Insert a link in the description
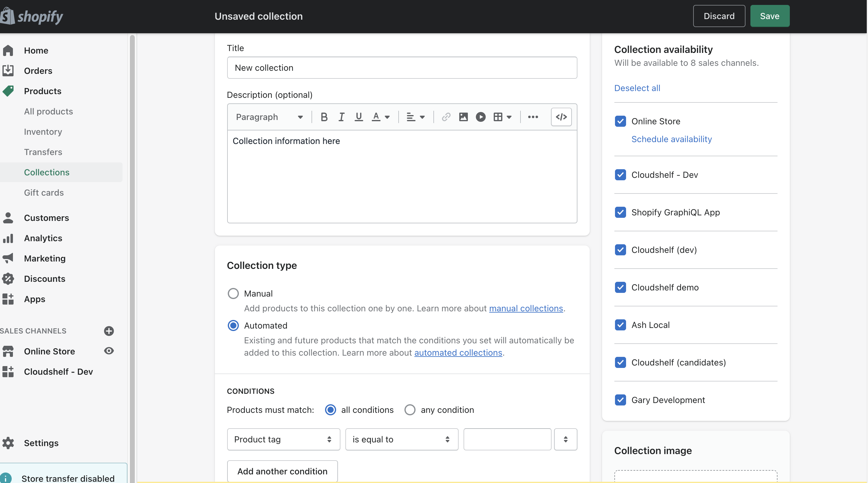868x483 pixels. click(446, 117)
